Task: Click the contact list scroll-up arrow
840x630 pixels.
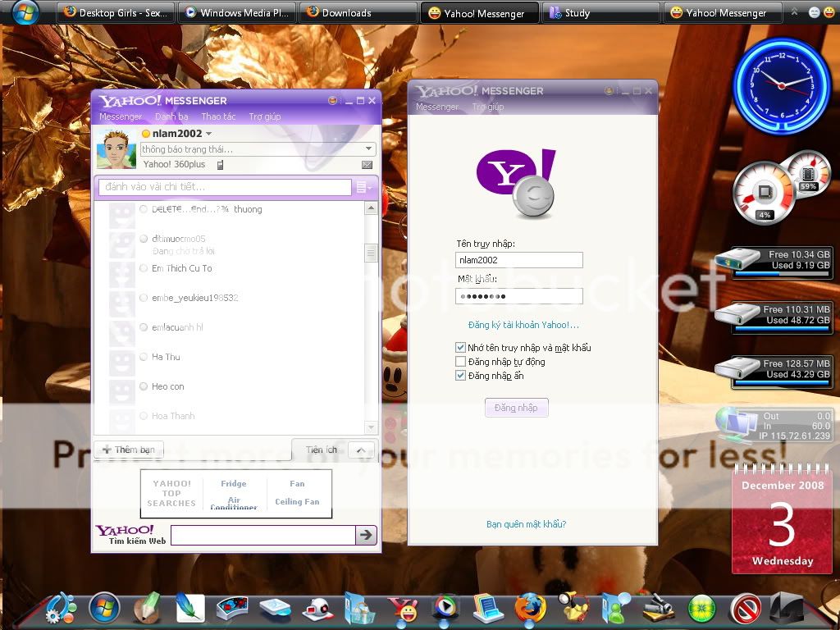Action: pos(371,208)
